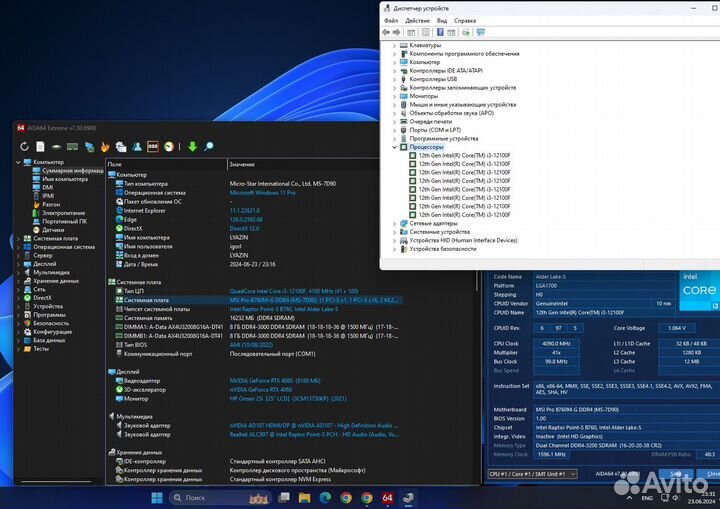Click the HP Omen 25i monitor link
720x509 pixels.
click(x=288, y=399)
